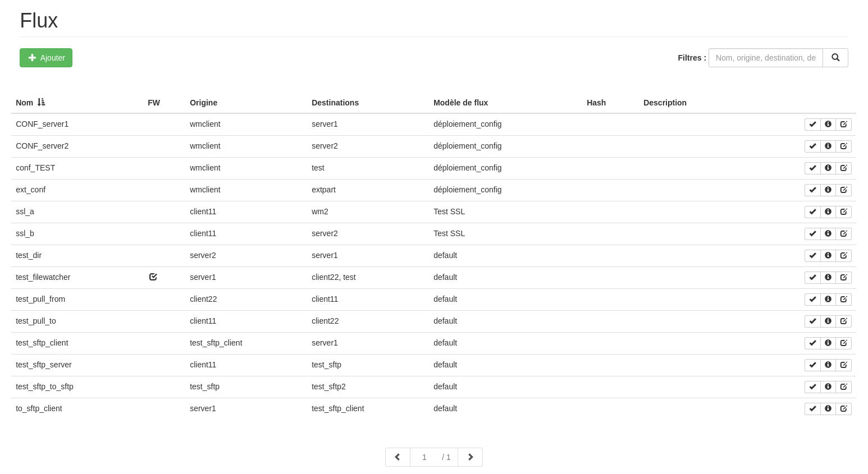The image size is (868, 474).
Task: Click the checkmark icon for CONF_server1
Action: click(x=812, y=125)
